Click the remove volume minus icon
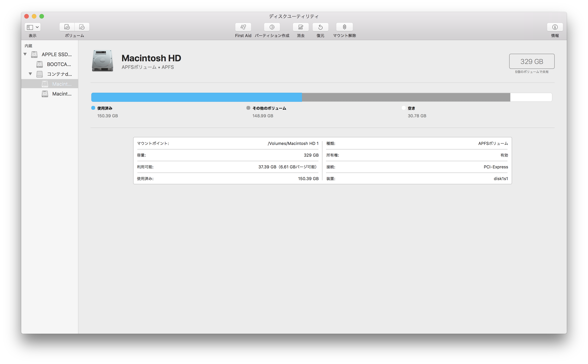Screen dimensions: 588x364 (x=82, y=27)
